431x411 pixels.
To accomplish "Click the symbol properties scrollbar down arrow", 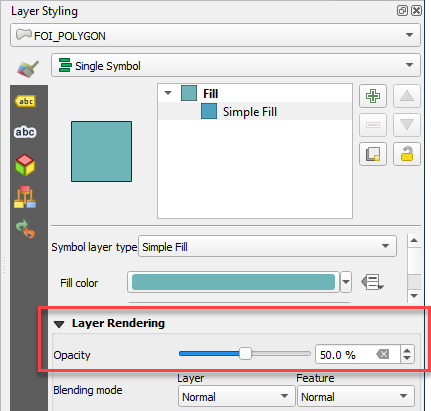I will pos(414,296).
